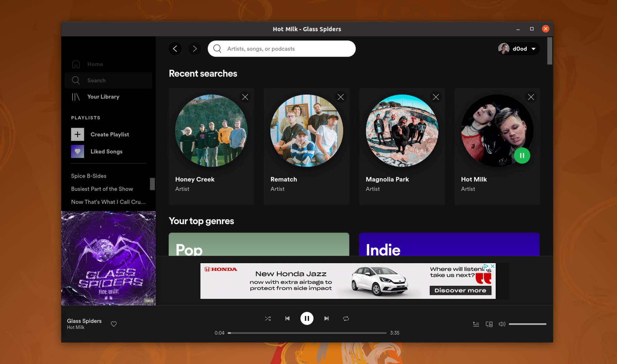Click the Rematch artist name
The height and width of the screenshot is (364, 617).
(x=284, y=179)
